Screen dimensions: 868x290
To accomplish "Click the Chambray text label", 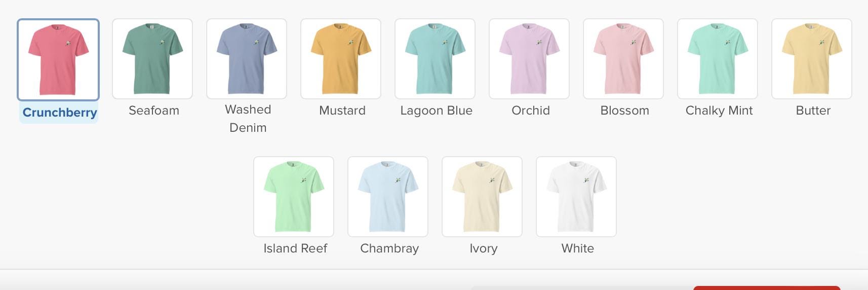I will click(389, 248).
